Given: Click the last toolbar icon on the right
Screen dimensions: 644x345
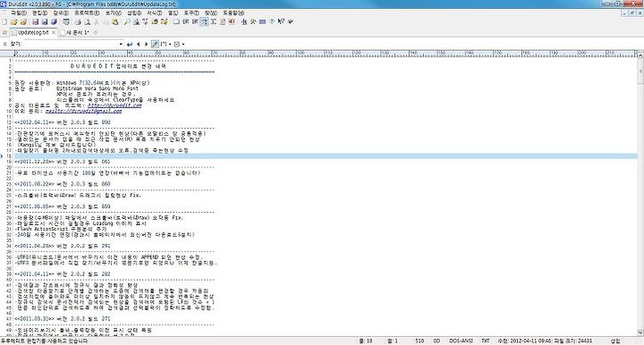Looking at the screenshot, I should 290,21.
